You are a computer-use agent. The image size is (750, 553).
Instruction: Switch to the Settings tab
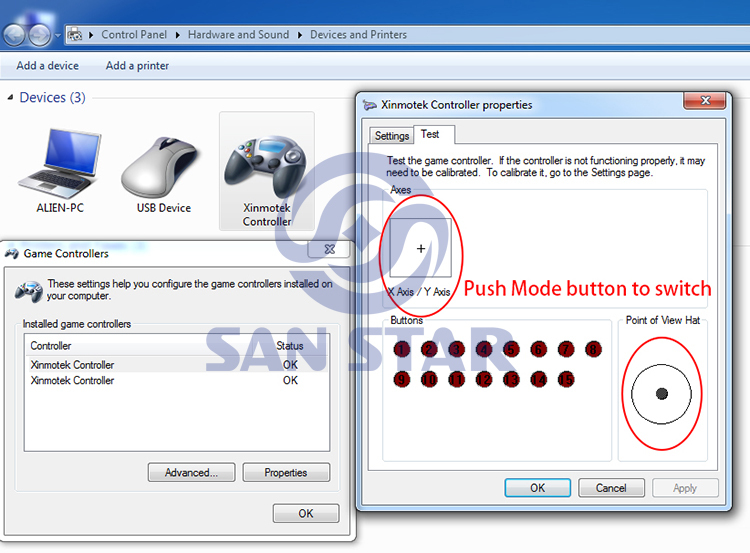click(x=391, y=136)
